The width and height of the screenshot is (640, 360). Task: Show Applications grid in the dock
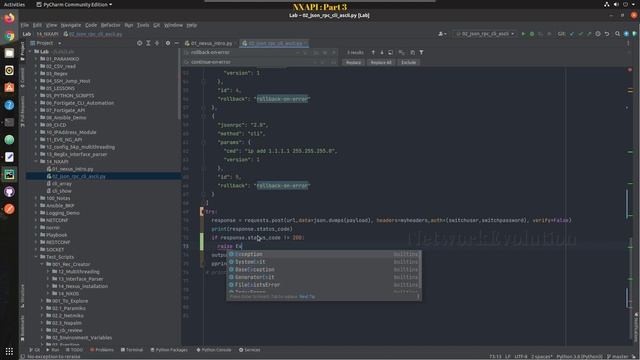[9, 351]
